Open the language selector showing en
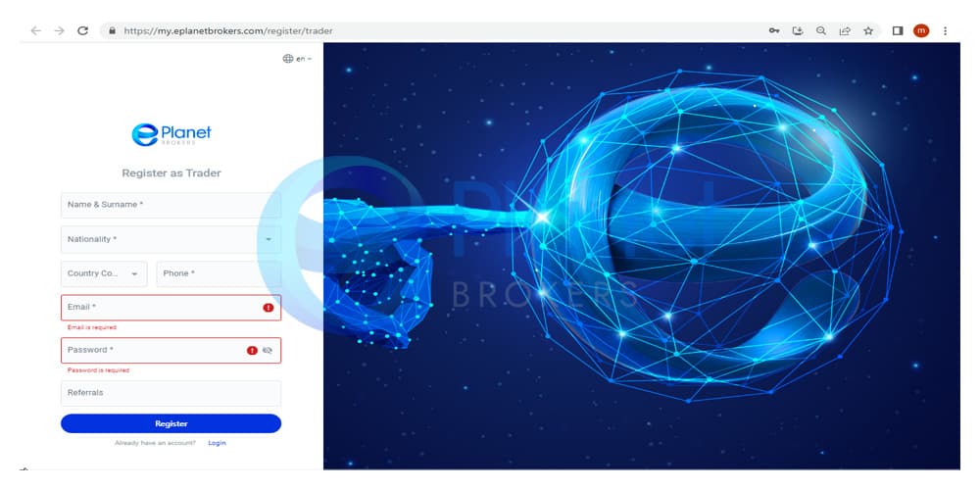 (297, 59)
